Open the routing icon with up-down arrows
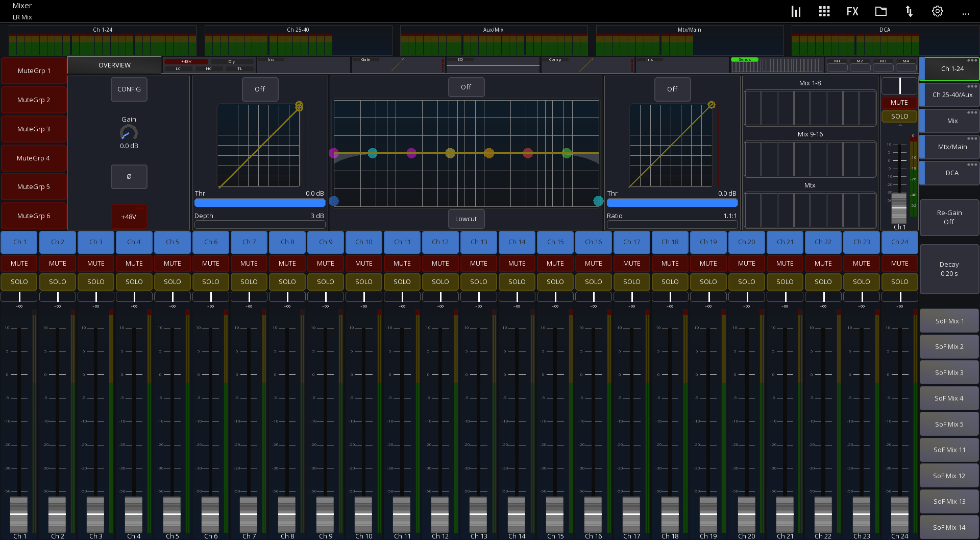This screenshot has height=540, width=980. pyautogui.click(x=909, y=11)
